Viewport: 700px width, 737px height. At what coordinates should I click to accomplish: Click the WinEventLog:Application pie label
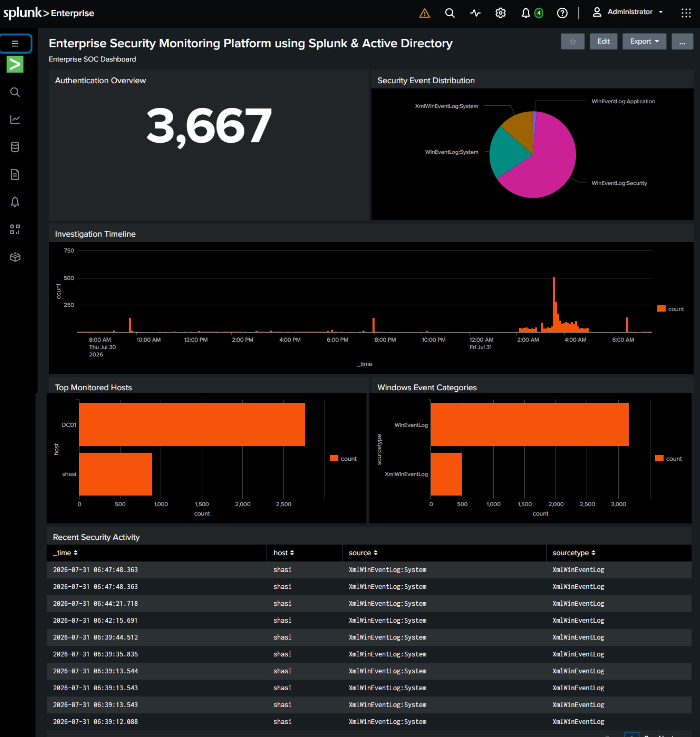click(x=623, y=101)
